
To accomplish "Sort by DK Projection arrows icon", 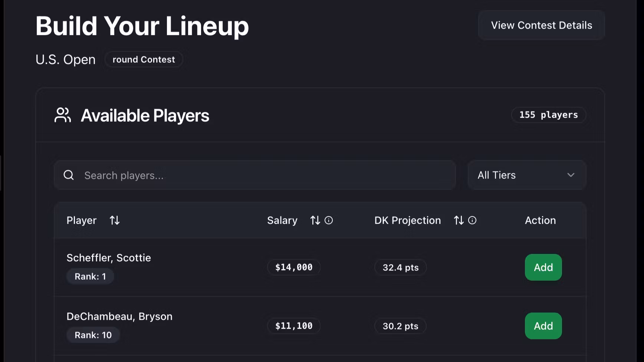I will pyautogui.click(x=459, y=220).
